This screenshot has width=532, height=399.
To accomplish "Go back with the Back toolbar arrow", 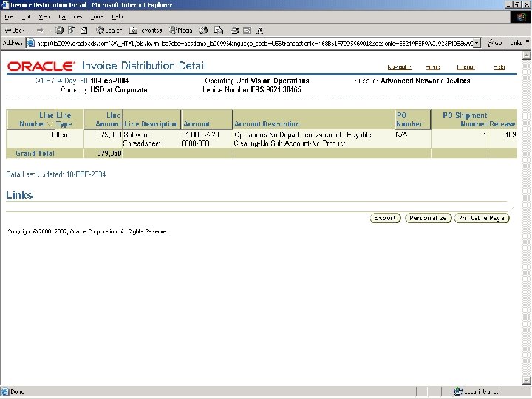I will pos(14,30).
